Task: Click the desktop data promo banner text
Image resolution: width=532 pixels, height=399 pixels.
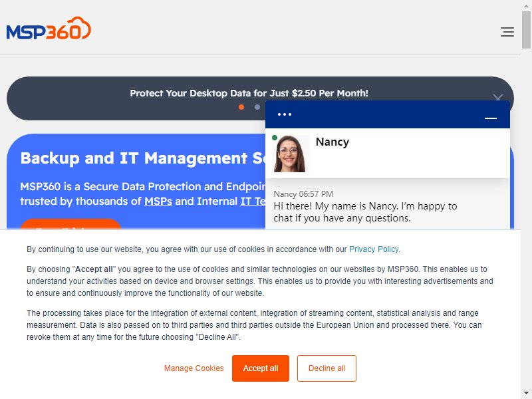Action: point(249,93)
